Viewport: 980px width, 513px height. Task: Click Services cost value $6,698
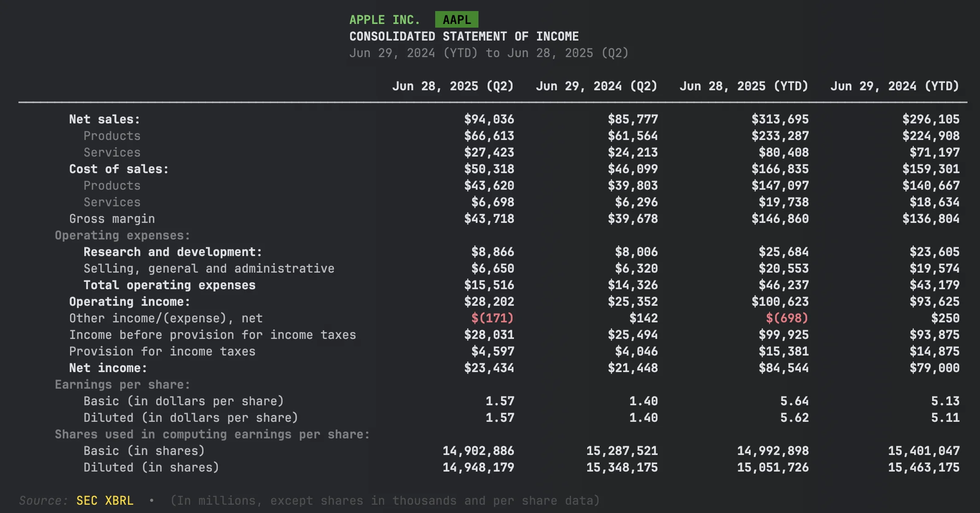[493, 202]
